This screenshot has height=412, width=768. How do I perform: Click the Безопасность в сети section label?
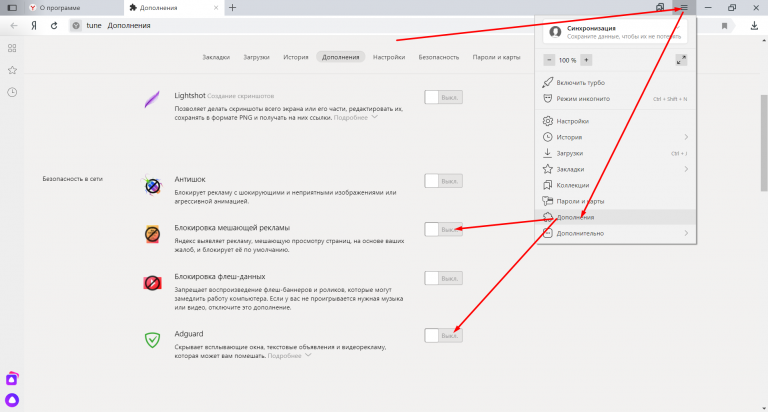click(x=72, y=179)
